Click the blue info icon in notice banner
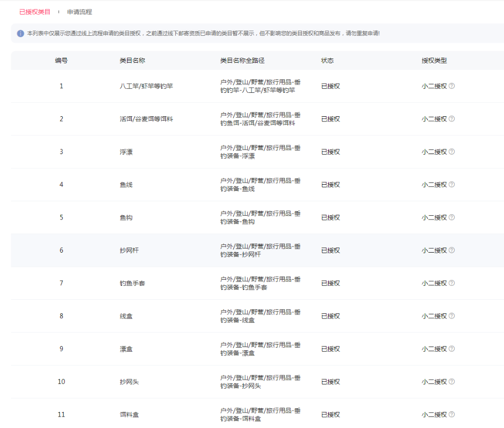 tap(21, 33)
